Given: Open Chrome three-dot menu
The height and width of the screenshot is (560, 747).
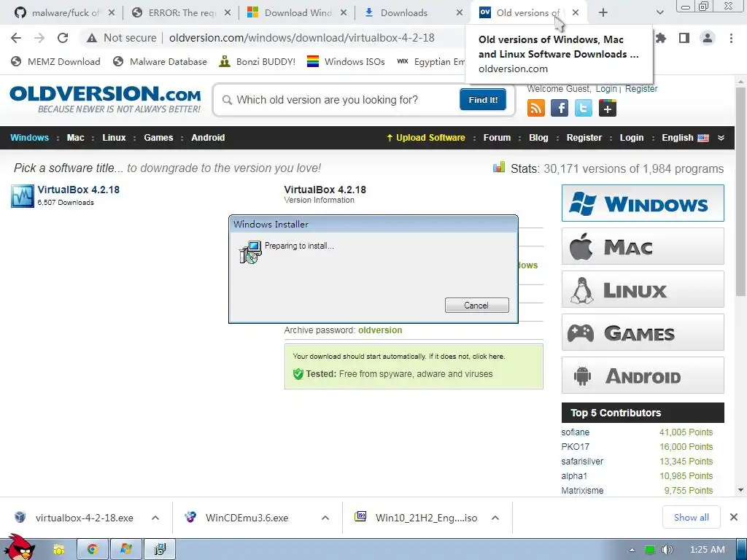Looking at the screenshot, I should (x=731, y=38).
